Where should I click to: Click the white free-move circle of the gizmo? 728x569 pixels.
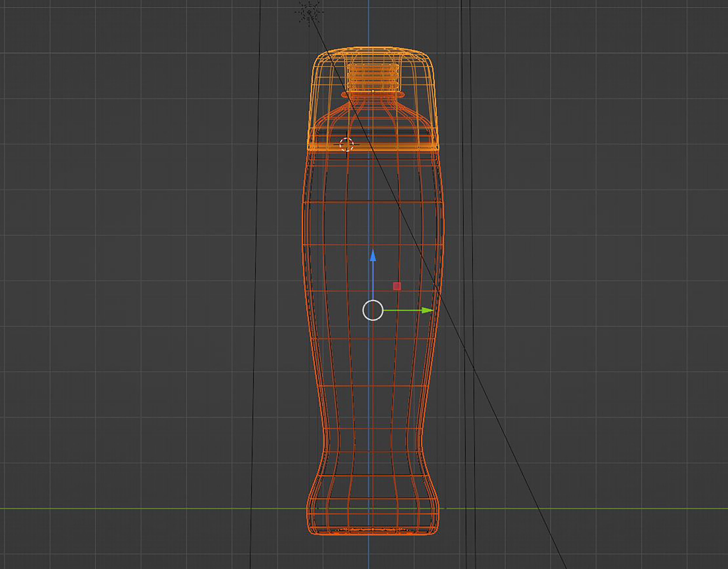point(373,310)
